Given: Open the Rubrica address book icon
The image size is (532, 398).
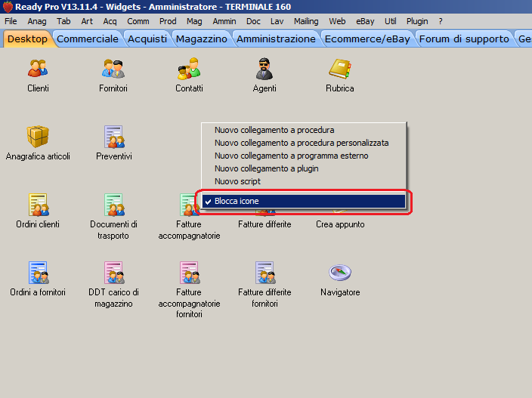Looking at the screenshot, I should [x=339, y=69].
